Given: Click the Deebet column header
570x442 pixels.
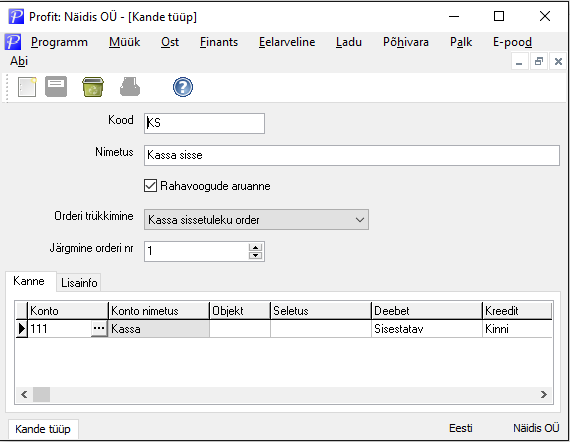Looking at the screenshot, I should (x=427, y=311).
